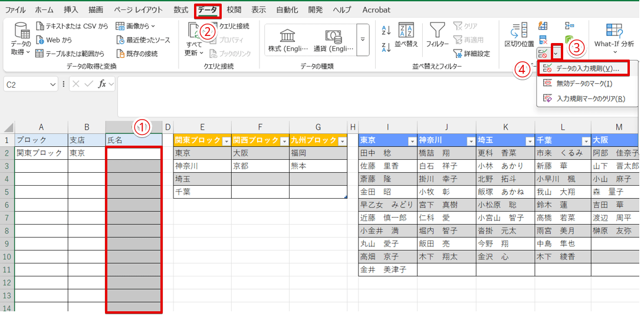Select cell containing 小宮山 智子
Screen dimensions: 644x316
[x=505, y=218]
